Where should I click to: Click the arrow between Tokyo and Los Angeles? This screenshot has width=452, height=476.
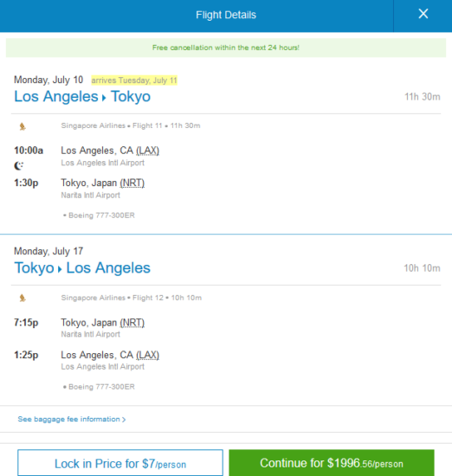(x=60, y=269)
